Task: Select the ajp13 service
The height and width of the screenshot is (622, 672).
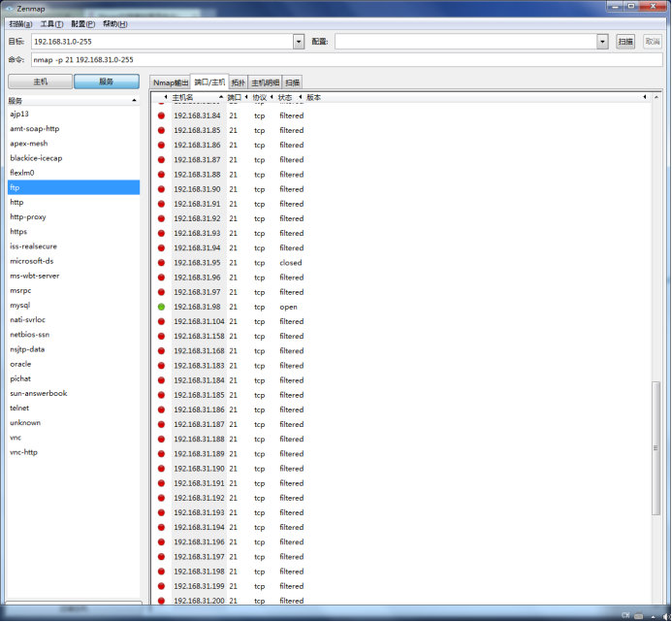Action: (x=74, y=115)
